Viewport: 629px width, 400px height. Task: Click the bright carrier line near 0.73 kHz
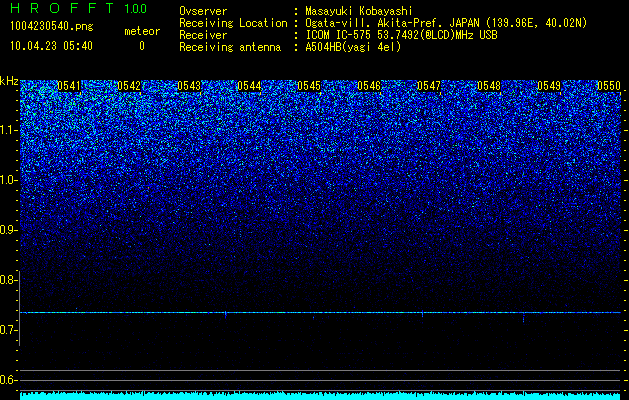click(320, 312)
